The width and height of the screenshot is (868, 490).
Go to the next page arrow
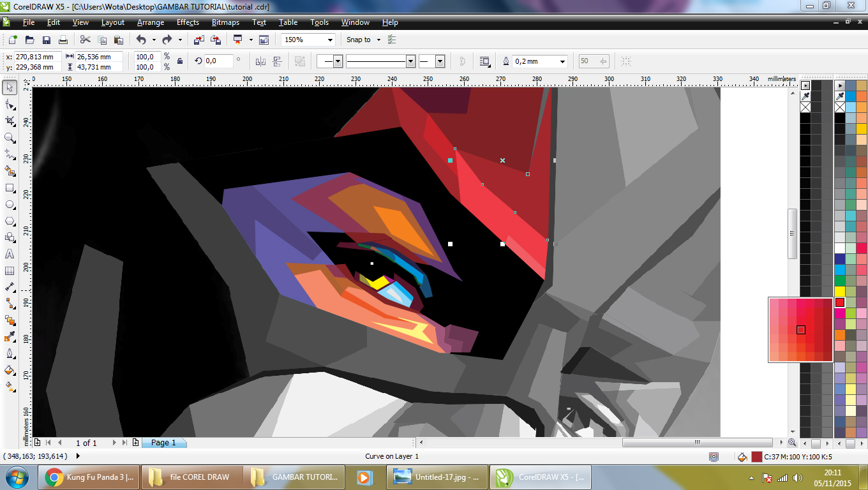coord(115,443)
